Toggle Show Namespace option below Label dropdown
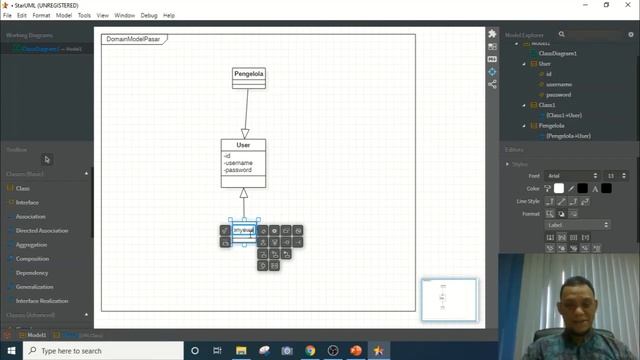 (x=562, y=237)
